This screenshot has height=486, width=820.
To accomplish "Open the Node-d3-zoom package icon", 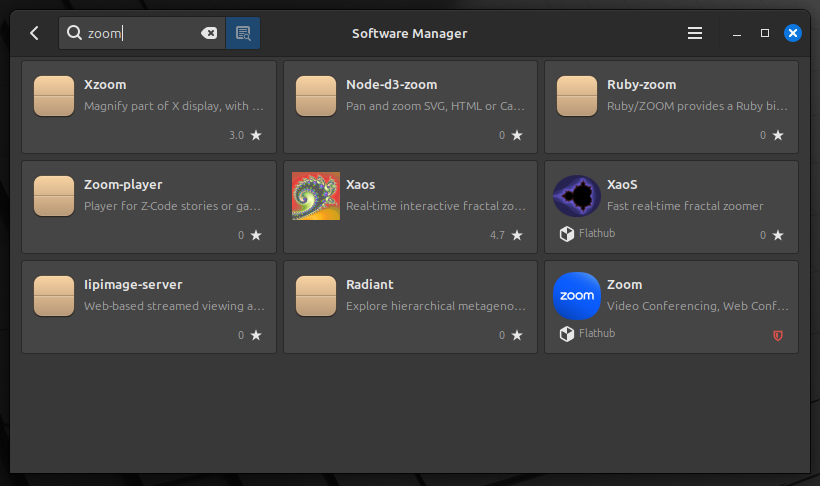I will tap(316, 96).
